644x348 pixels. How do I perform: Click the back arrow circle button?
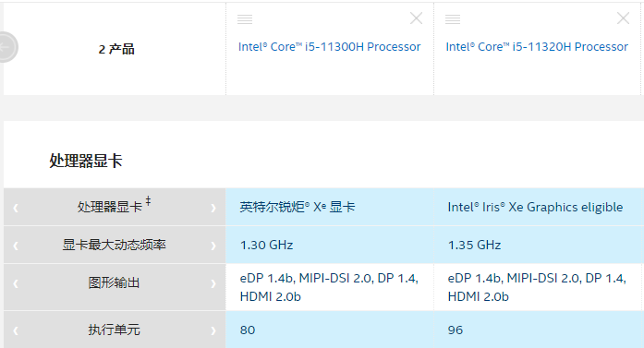coord(6,47)
